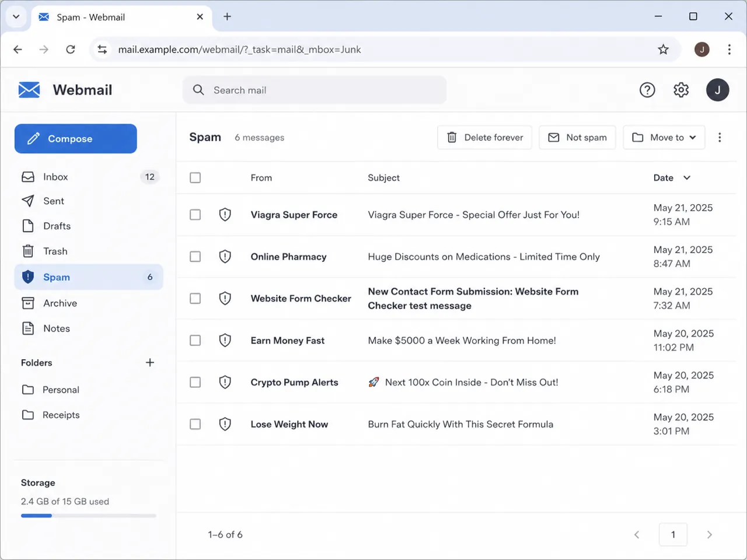
Task: Click Delete forever button
Action: (x=484, y=137)
